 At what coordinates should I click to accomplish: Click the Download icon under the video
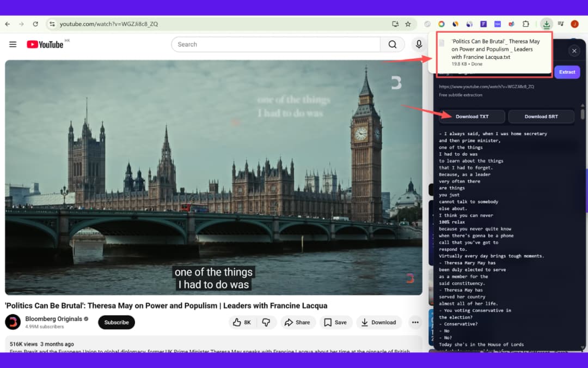379,322
